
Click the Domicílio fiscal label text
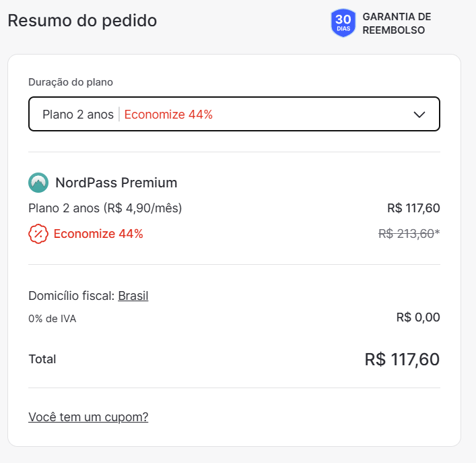[x=71, y=296]
